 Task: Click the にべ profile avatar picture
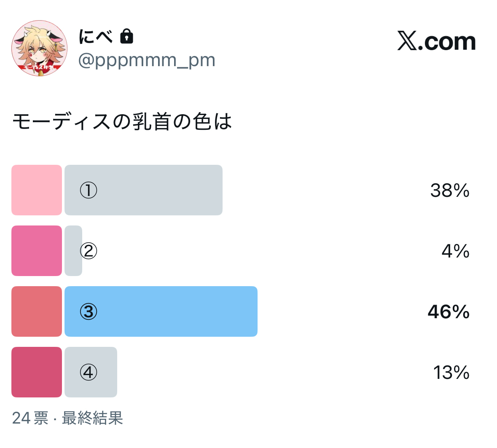point(39,48)
